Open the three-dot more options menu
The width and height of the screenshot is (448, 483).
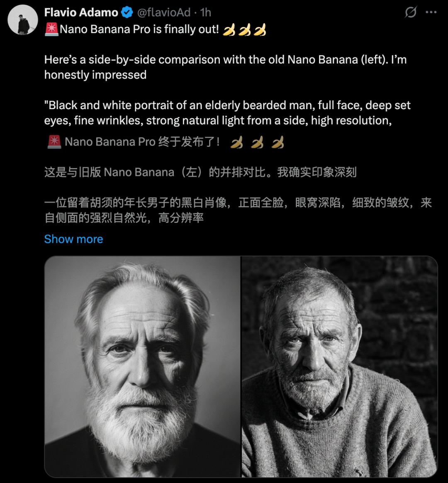pos(431,12)
